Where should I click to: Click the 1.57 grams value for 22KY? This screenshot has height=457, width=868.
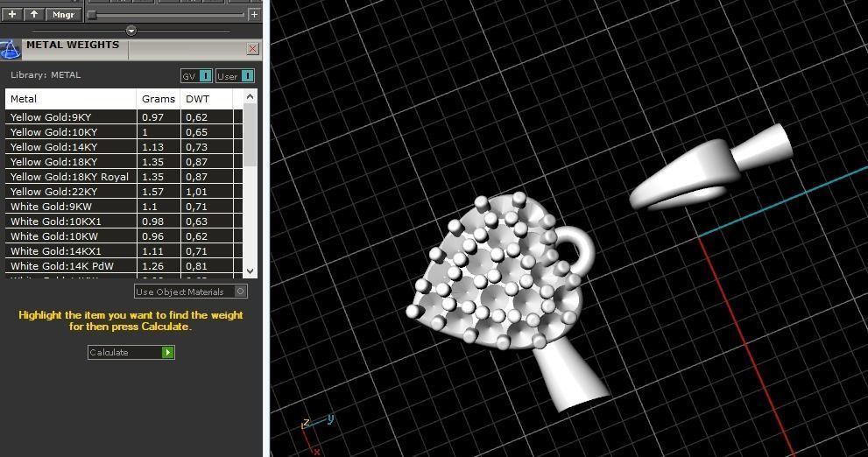point(152,192)
